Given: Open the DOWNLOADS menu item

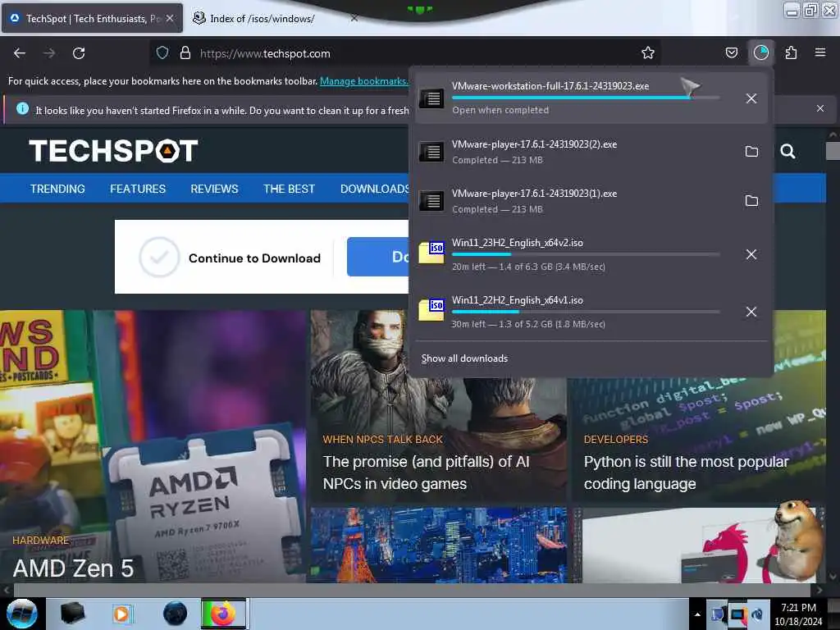Looking at the screenshot, I should 374,189.
